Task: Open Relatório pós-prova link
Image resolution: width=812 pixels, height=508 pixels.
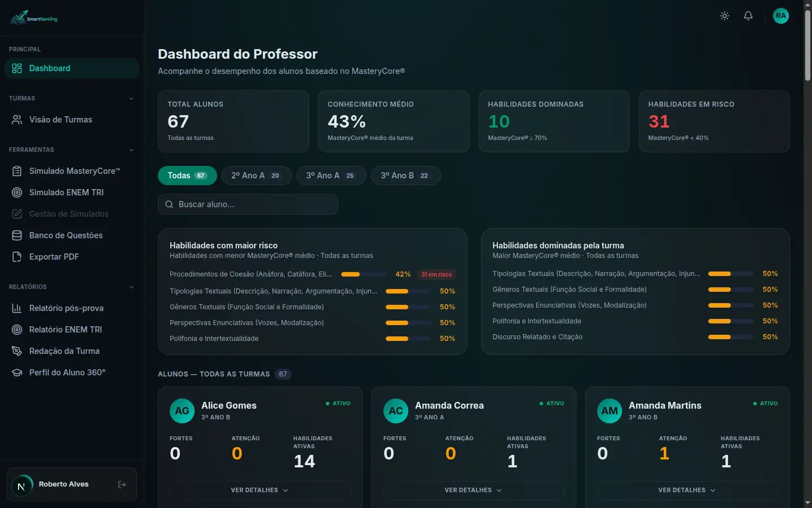Action: [72, 308]
